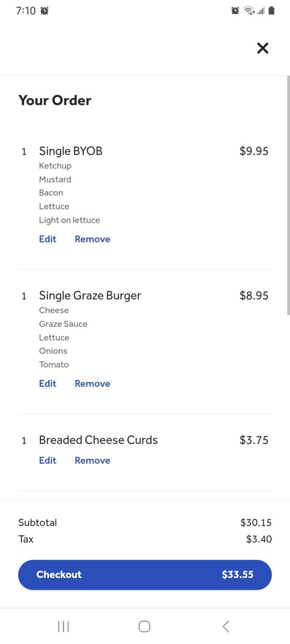The height and width of the screenshot is (644, 290).
Task: Edit the Breaded Cheese Curds item
Action: (x=48, y=460)
